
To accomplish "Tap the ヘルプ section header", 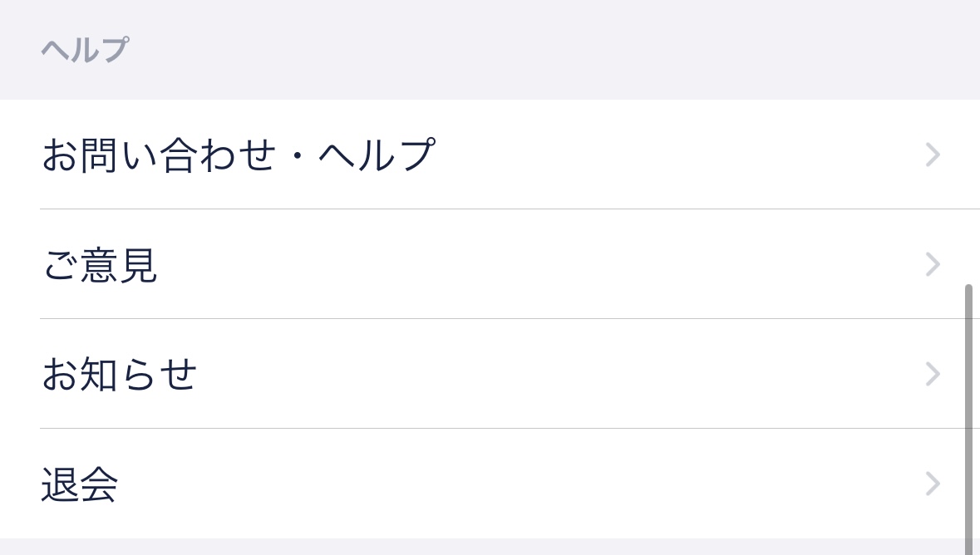I will [84, 49].
